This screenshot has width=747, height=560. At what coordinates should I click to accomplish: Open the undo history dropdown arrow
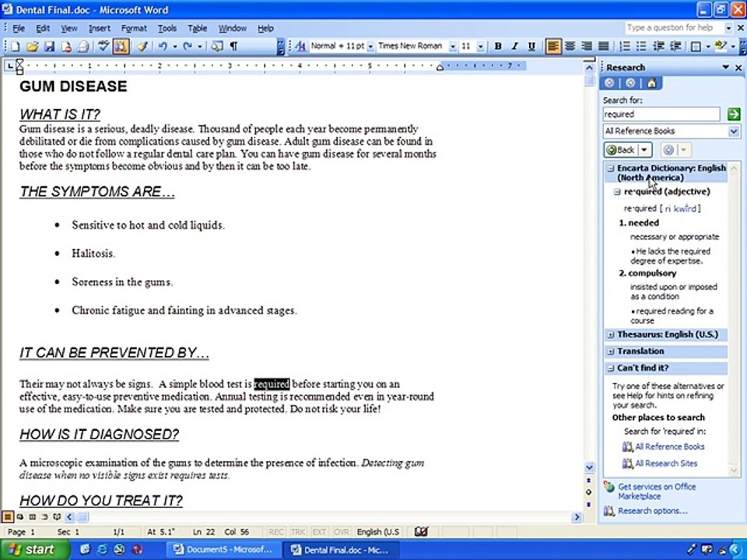(175, 46)
